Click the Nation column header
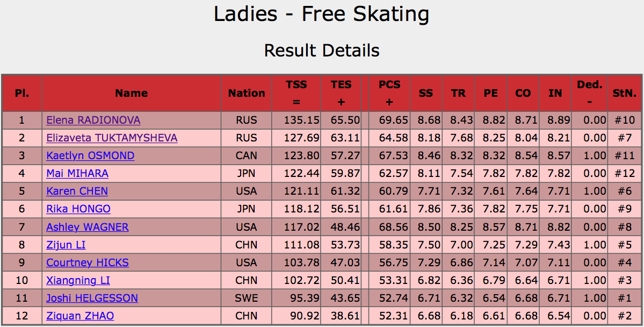The height and width of the screenshot is (327, 644). [x=247, y=94]
